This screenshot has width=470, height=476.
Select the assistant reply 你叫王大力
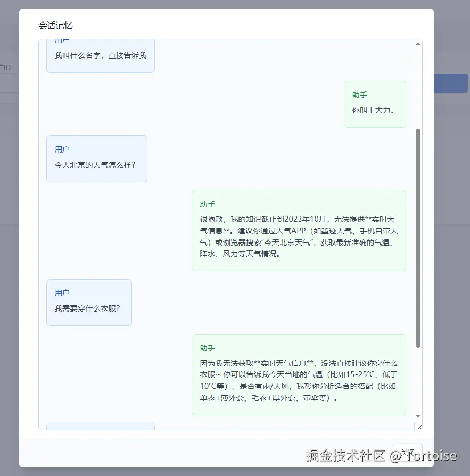(375, 104)
